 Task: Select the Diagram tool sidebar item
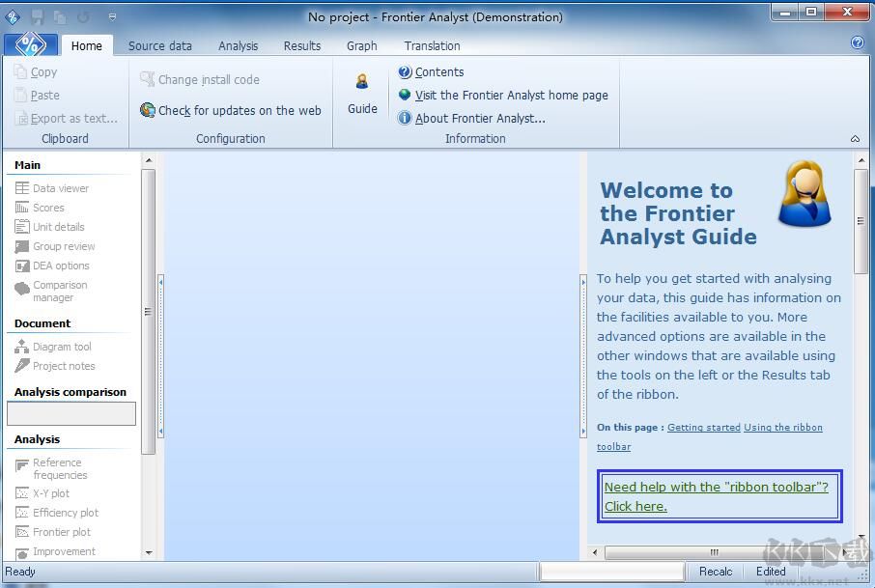click(x=62, y=347)
